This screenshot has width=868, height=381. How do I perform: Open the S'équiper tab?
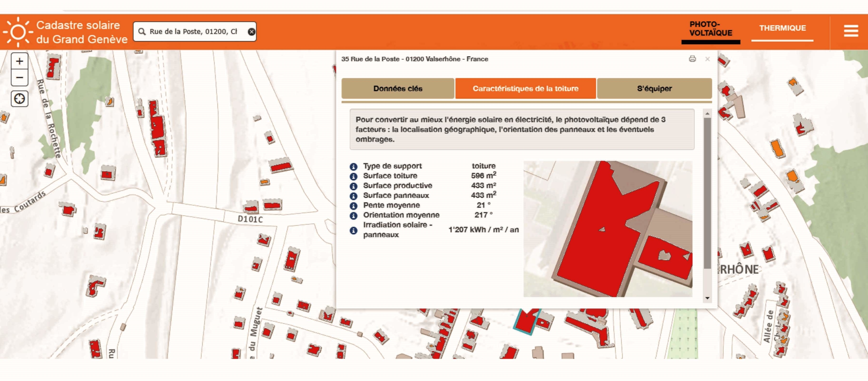(654, 88)
